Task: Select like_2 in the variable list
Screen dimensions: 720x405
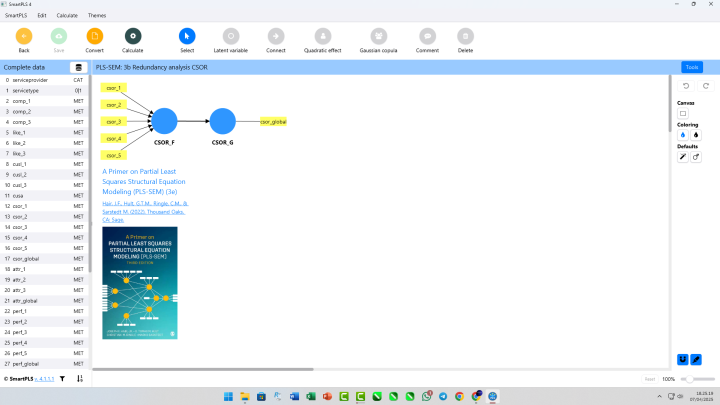Action: tap(44, 143)
